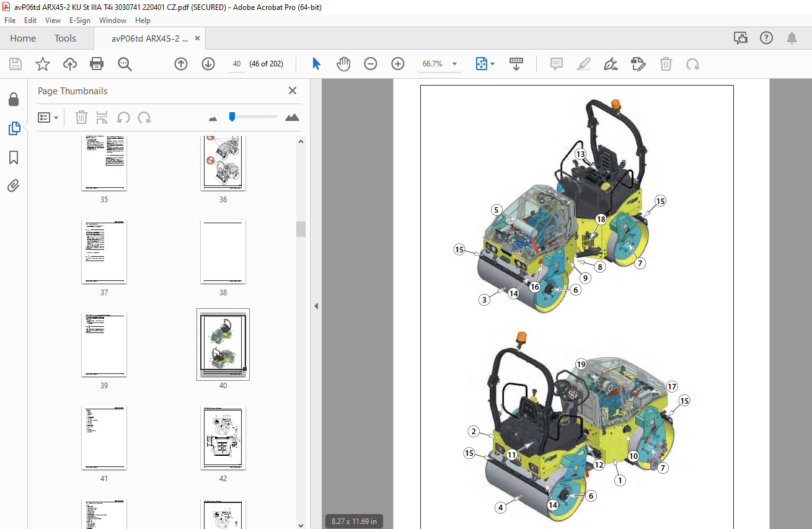The height and width of the screenshot is (529, 812).
Task: Switch to the Home tab
Action: click(x=23, y=38)
